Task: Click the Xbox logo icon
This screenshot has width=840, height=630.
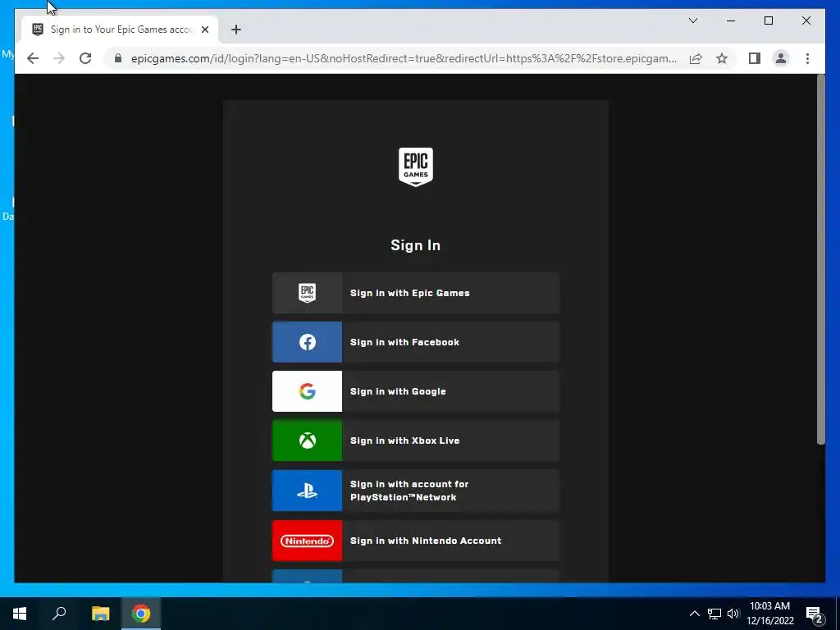Action: coord(307,441)
